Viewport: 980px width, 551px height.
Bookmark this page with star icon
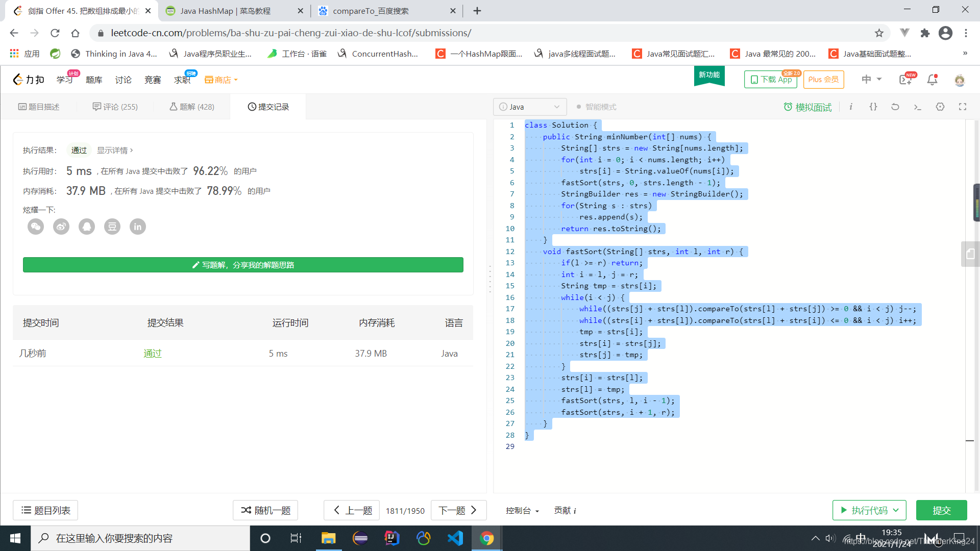coord(879,33)
